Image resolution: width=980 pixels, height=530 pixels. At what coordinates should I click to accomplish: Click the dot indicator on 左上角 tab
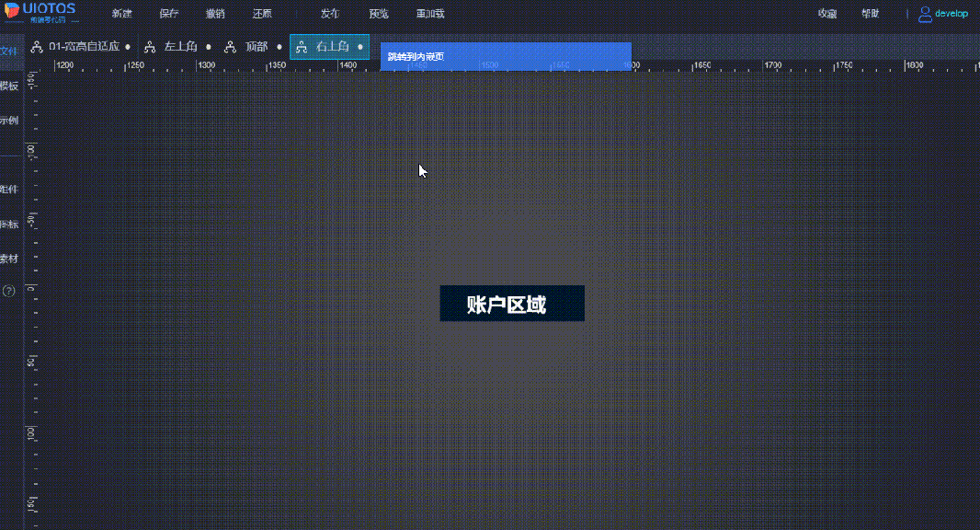[x=207, y=45]
